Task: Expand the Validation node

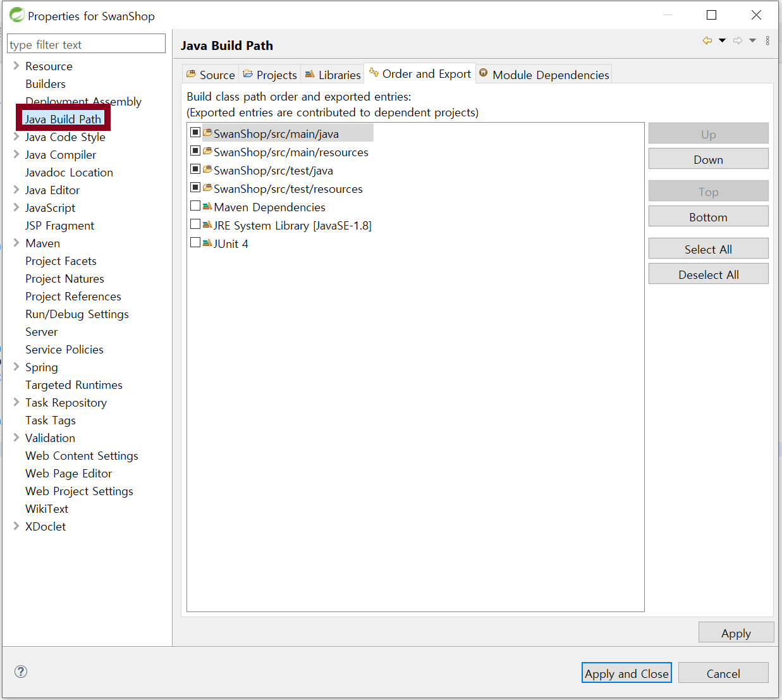Action: coord(16,438)
